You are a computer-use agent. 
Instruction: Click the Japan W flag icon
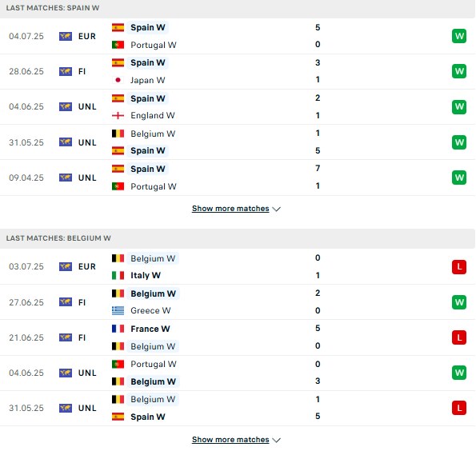(x=118, y=80)
